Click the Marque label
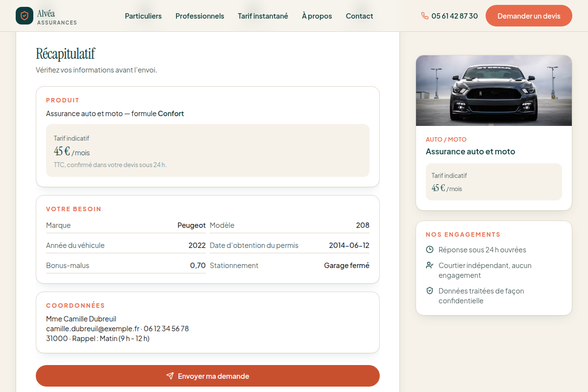588x392 pixels. click(x=58, y=225)
